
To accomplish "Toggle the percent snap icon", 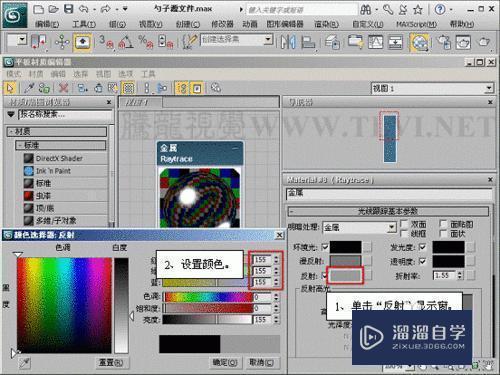I will (146, 42).
